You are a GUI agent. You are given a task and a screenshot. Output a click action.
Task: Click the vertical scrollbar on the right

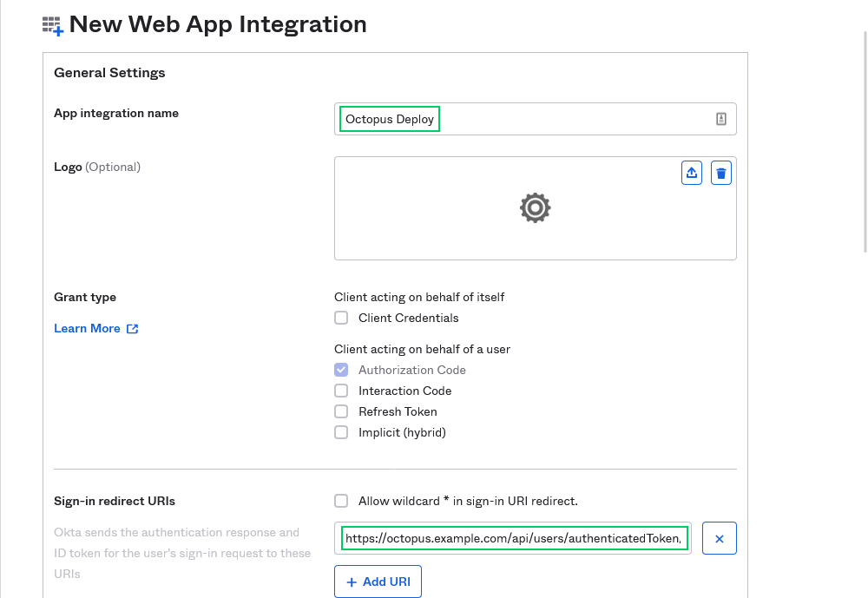[865, 139]
